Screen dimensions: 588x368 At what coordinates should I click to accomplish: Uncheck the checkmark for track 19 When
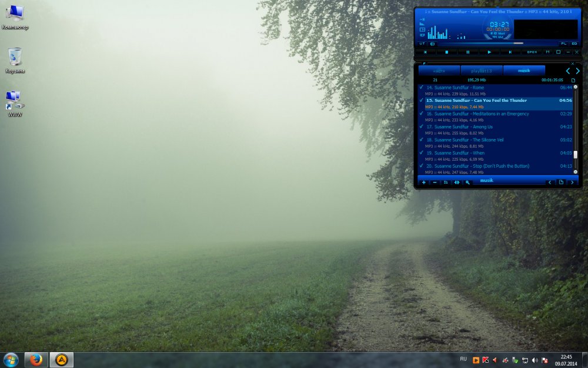coord(422,153)
